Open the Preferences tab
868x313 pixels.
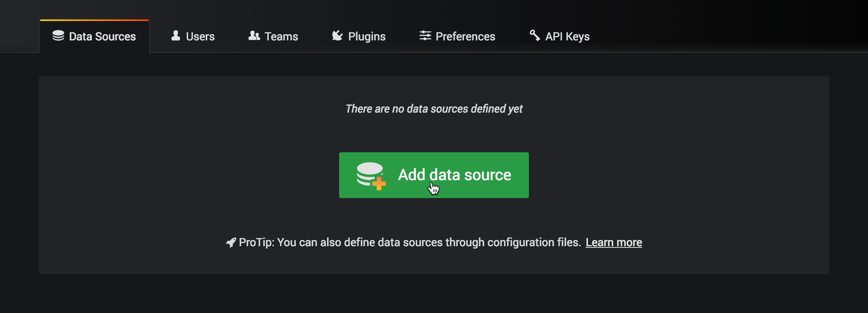pos(465,37)
